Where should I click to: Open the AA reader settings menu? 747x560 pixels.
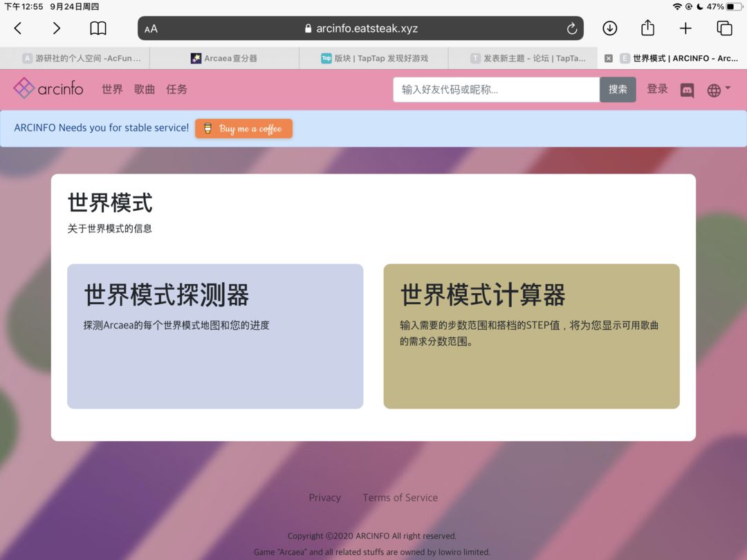151,29
